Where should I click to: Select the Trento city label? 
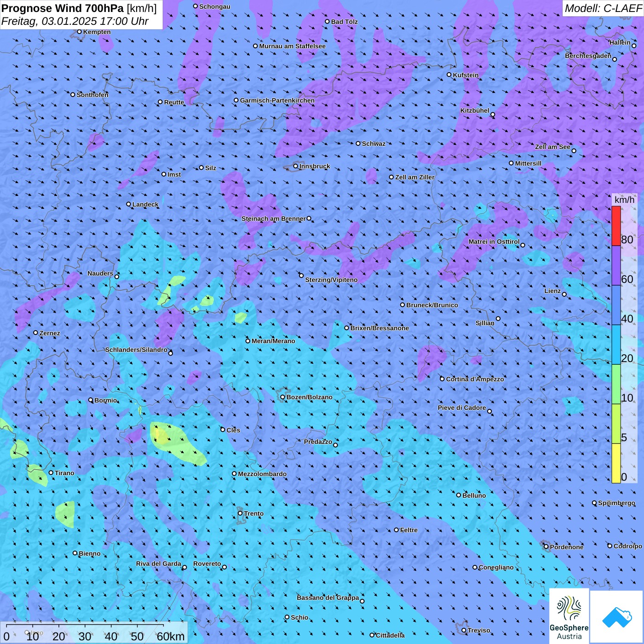click(x=254, y=513)
